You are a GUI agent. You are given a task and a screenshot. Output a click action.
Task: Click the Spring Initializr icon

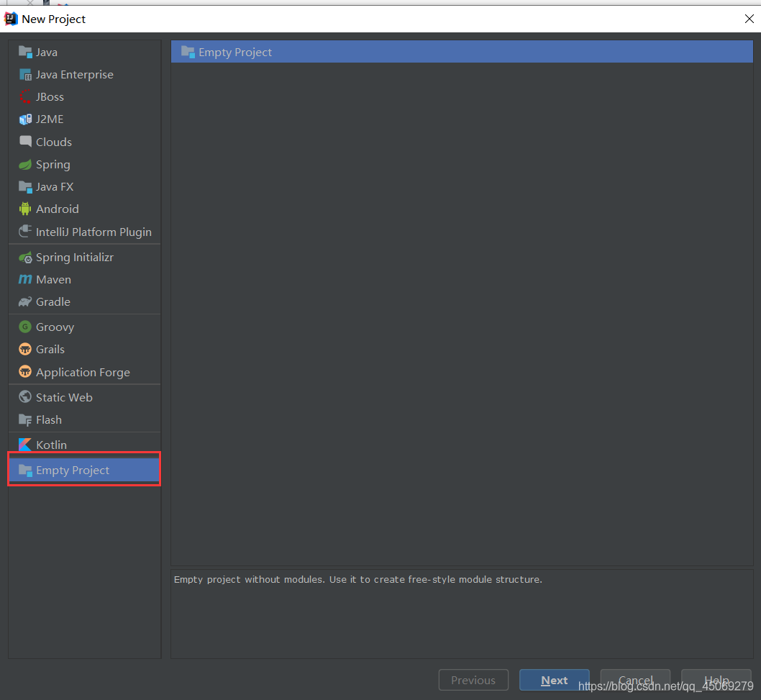pyautogui.click(x=25, y=258)
